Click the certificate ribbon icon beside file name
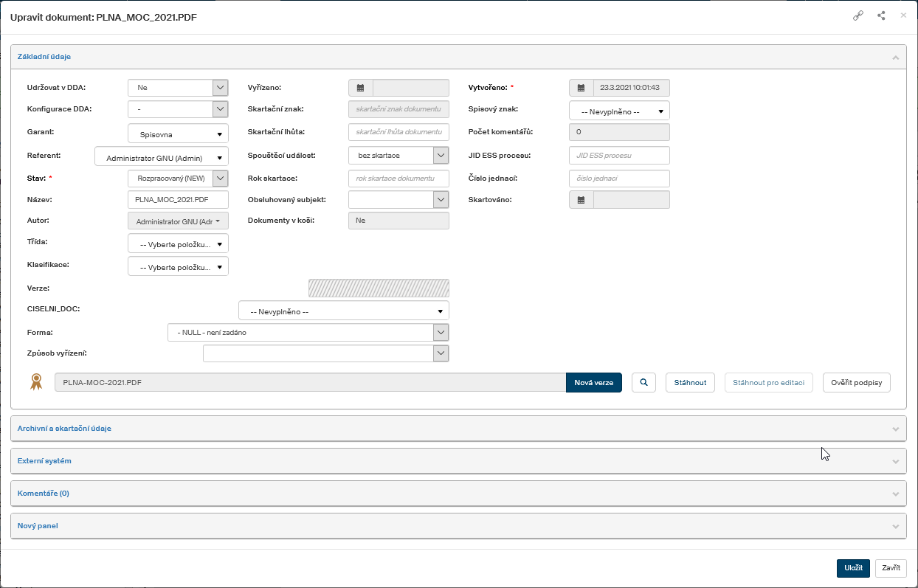This screenshot has height=588, width=918. coord(35,382)
